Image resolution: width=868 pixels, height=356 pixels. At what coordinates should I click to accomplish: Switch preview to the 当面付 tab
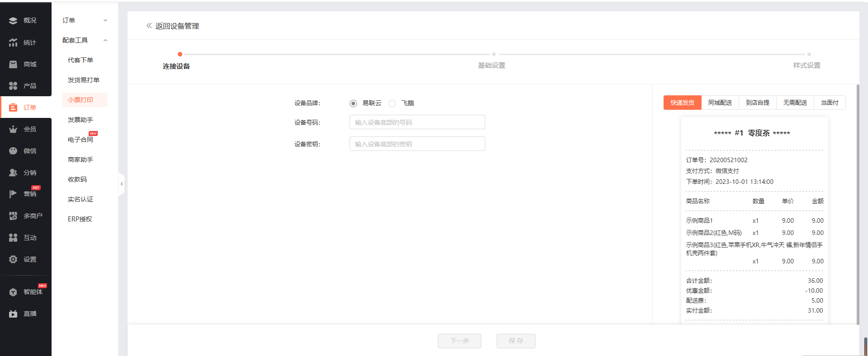830,103
